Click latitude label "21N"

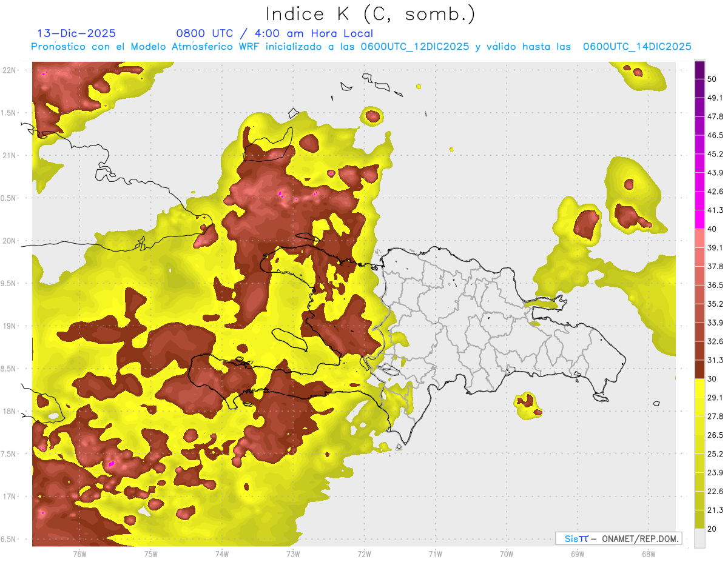[10, 155]
